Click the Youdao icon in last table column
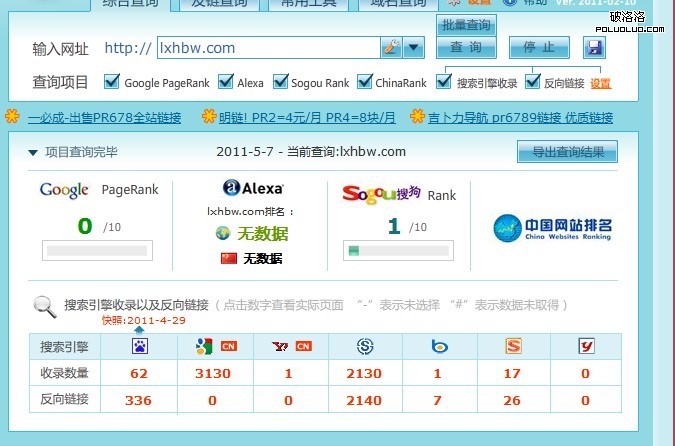This screenshot has width=675, height=446. coord(586,347)
